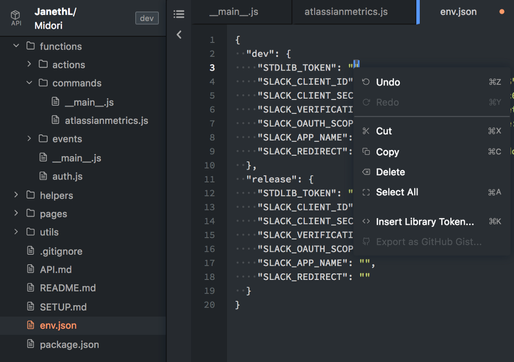Open .gitignore file
514x362 pixels.
point(61,251)
